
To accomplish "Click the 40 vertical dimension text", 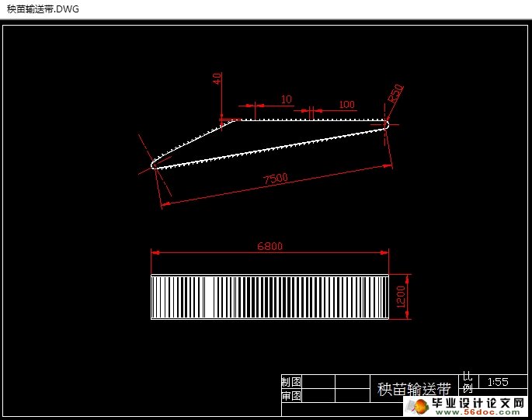I will click(x=217, y=78).
